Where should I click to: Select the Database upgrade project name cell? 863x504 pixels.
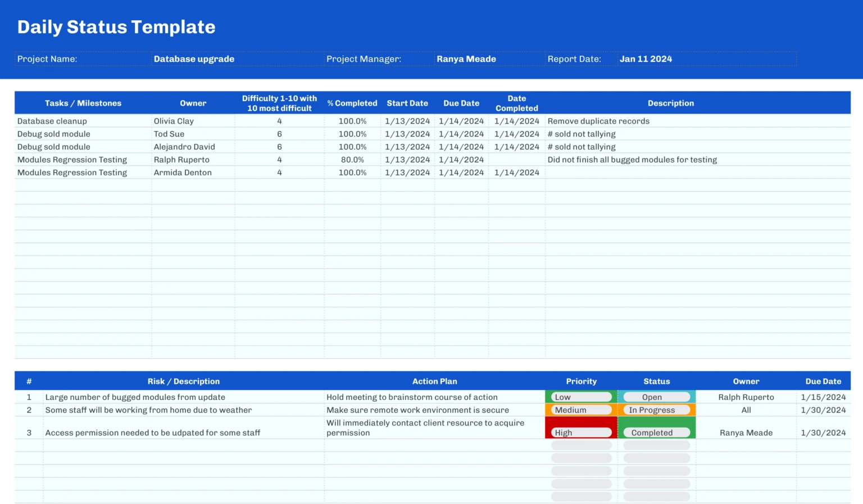tap(194, 58)
